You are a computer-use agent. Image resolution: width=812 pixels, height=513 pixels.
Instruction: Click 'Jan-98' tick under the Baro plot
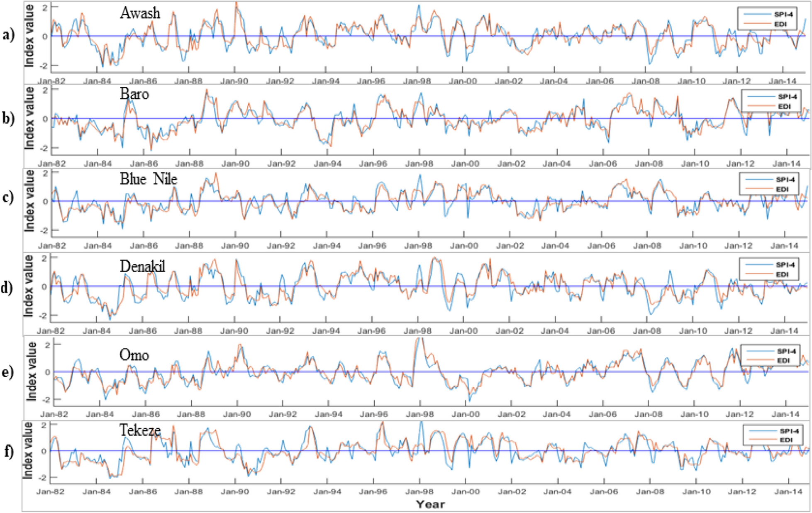419,164
